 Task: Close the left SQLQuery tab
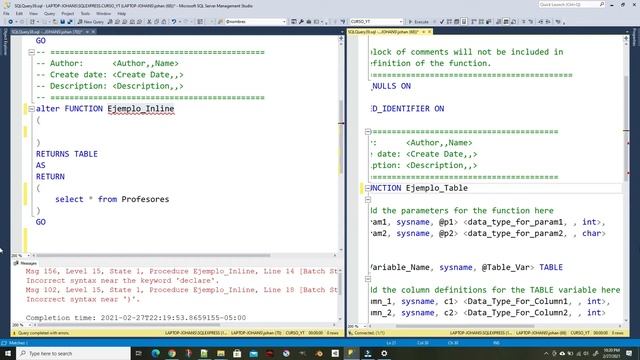pyautogui.click(x=93, y=32)
